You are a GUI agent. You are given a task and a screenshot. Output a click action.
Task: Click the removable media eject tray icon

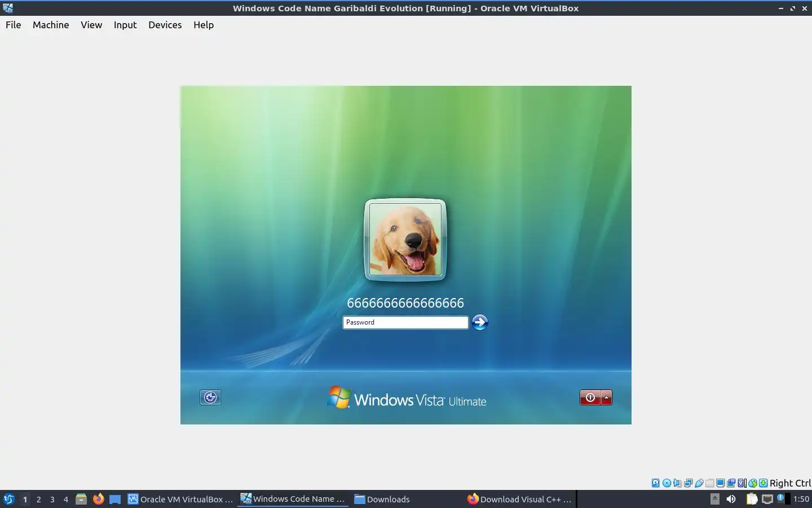pos(714,499)
